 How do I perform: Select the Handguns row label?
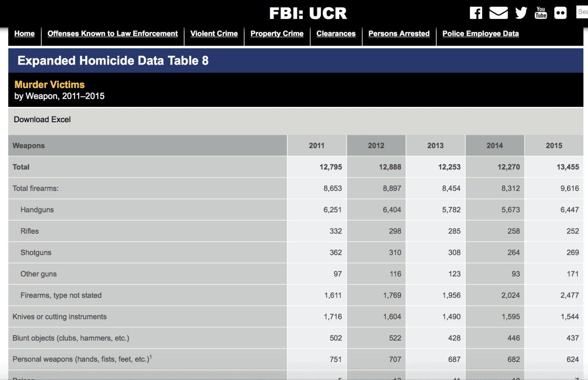(37, 210)
